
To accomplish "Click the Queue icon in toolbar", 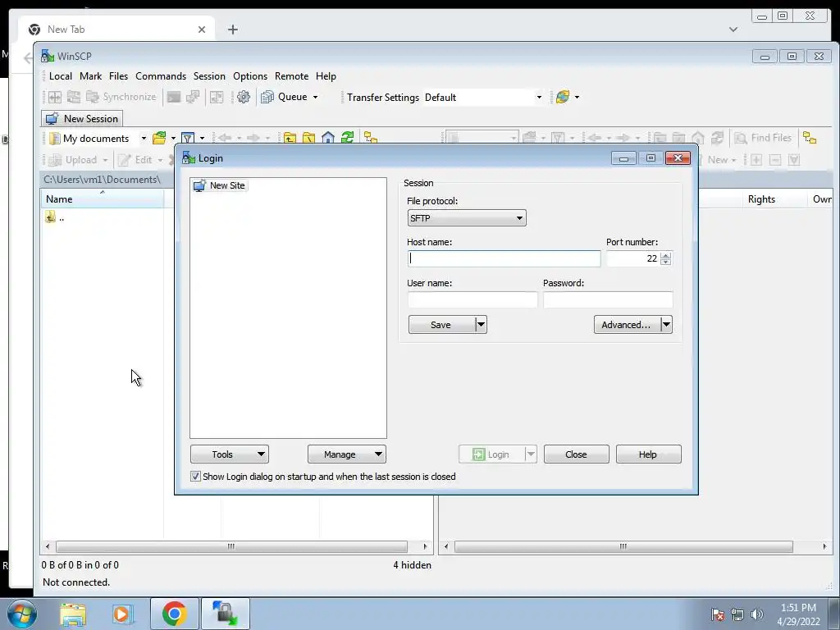I will pos(267,97).
